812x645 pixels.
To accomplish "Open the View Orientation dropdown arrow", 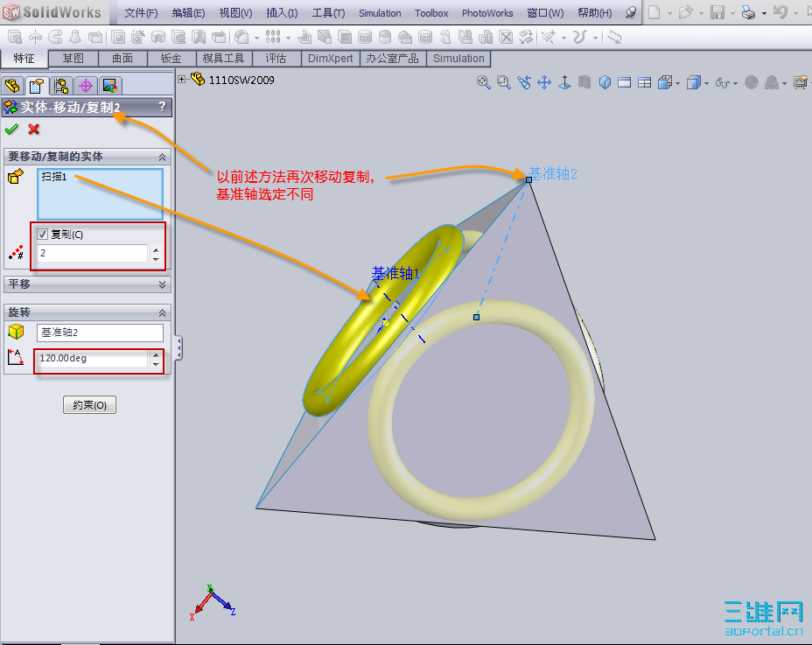I will coord(678,83).
